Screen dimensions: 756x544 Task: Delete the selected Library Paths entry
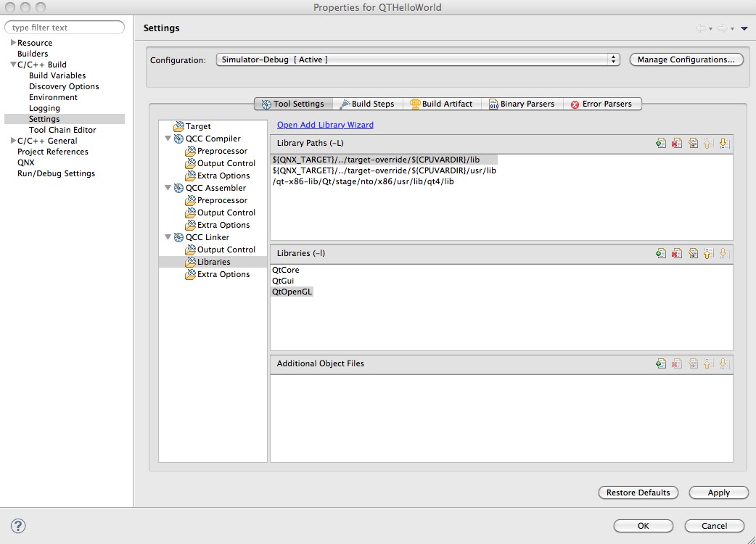click(x=677, y=143)
